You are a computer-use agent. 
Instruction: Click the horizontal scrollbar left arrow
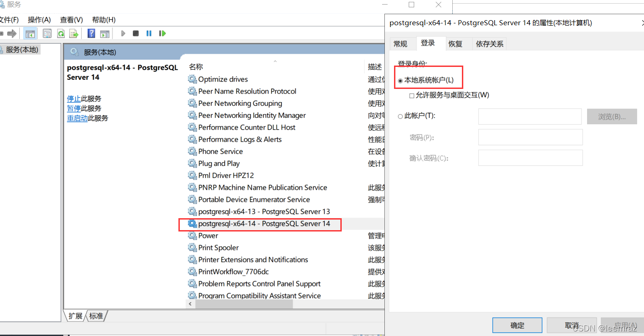190,304
